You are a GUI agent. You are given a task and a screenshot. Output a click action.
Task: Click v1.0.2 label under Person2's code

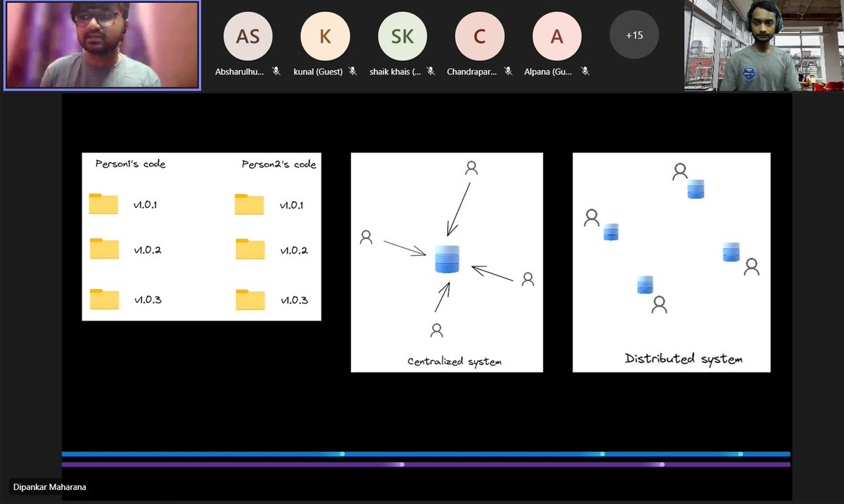click(294, 250)
